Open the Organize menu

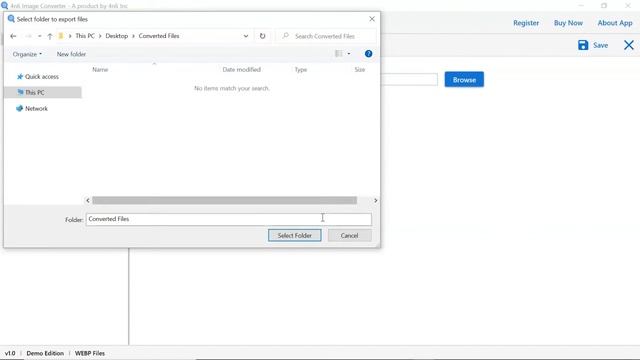click(x=27, y=54)
